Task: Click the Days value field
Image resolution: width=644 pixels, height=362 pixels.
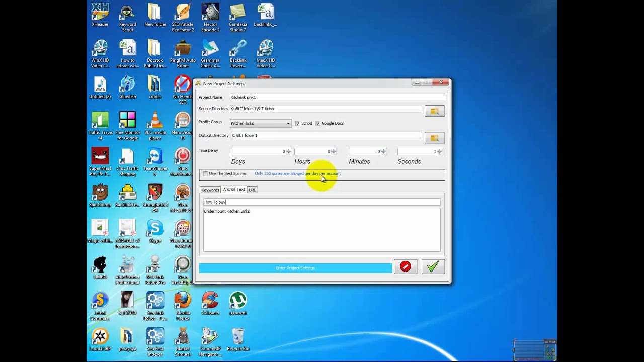Action: tap(259, 151)
